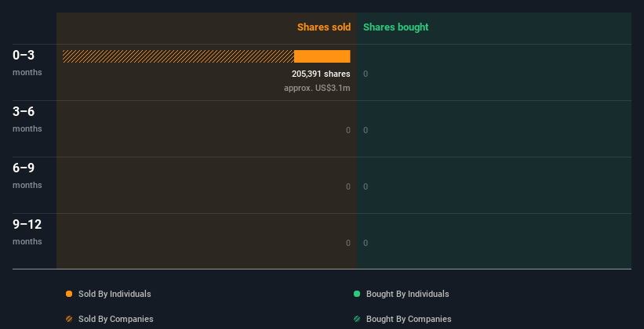Image resolution: width=644 pixels, height=329 pixels.
Task: Click shares bought zero in 3–6 months row
Action: pos(366,131)
